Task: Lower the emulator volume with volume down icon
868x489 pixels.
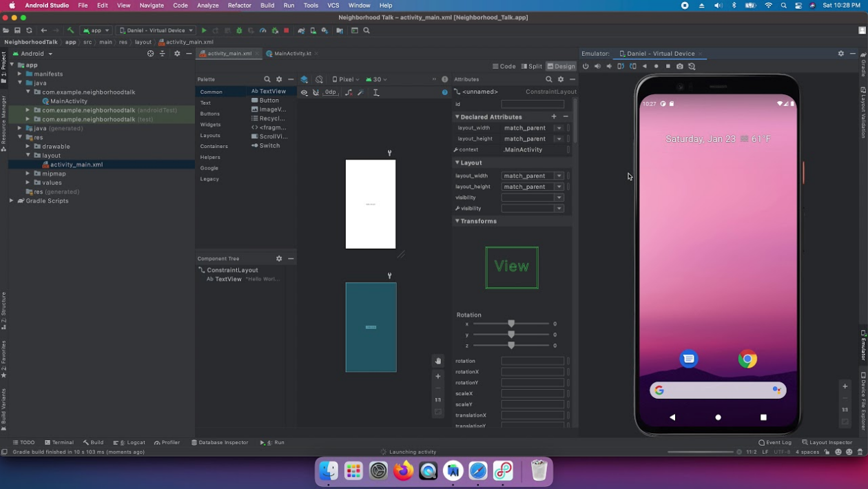Action: coord(609,66)
